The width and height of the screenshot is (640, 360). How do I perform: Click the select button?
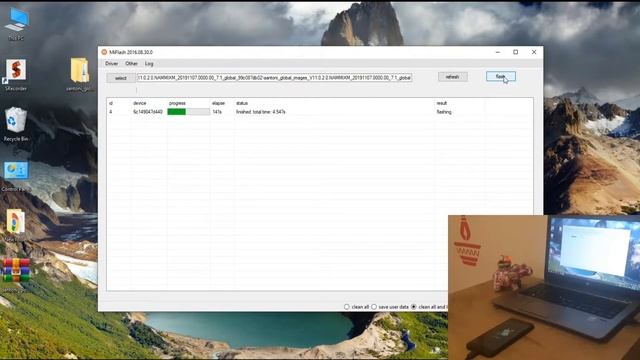point(121,78)
